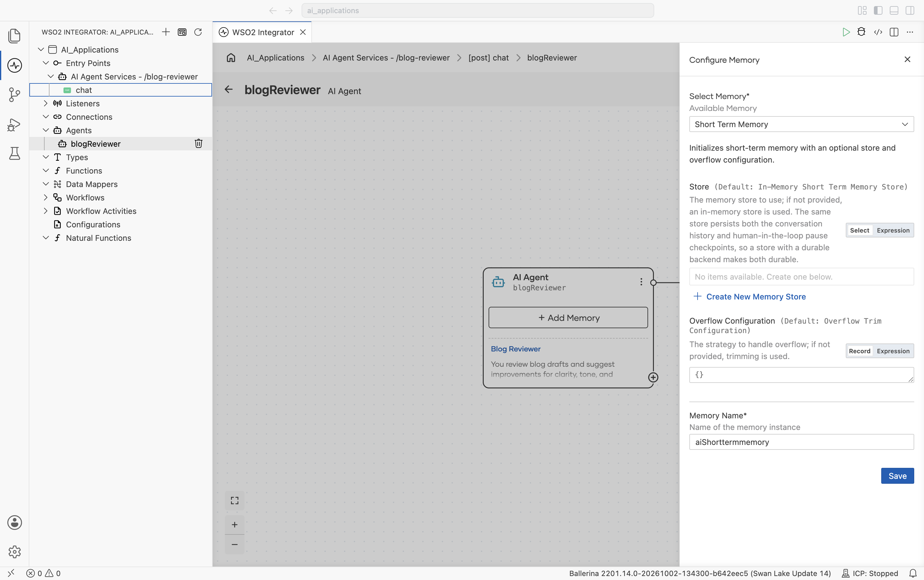Screen dimensions: 924x580
Task: Switch Overflow Configuration to Expression mode
Action: [893, 351]
